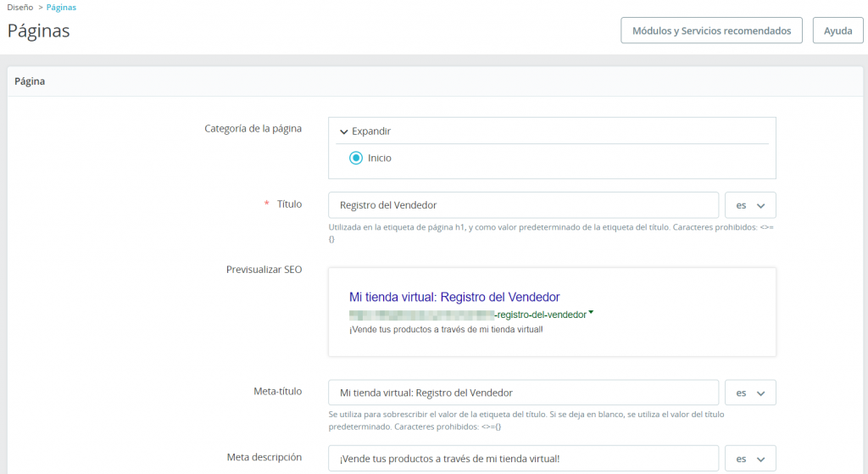Click the Página panel heading

30,81
